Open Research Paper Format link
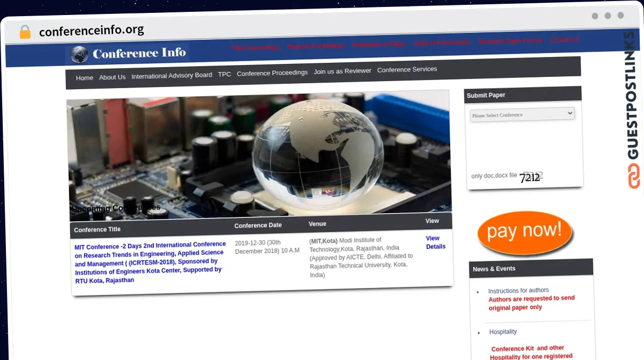This screenshot has height=360, width=644. click(510, 41)
